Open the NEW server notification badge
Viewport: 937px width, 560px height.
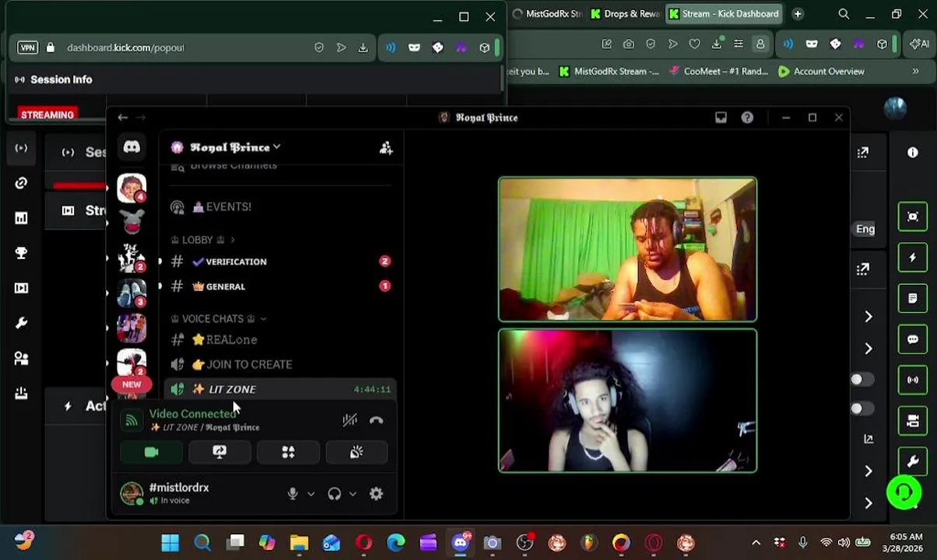click(x=132, y=384)
